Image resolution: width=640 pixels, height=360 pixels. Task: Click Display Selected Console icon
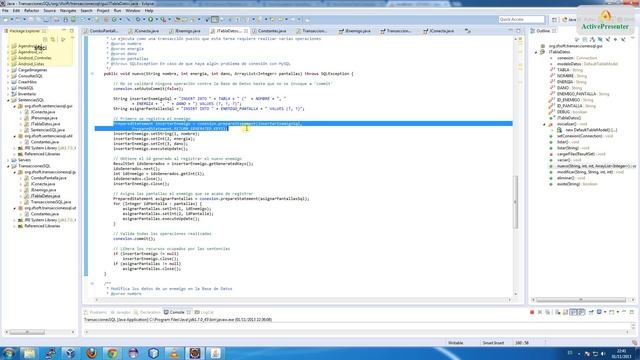tap(600, 312)
